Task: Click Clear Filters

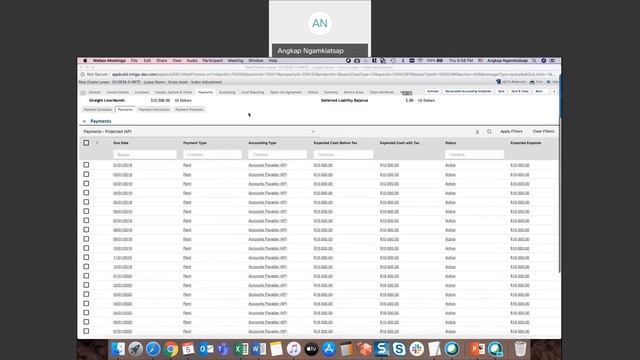Action: click(543, 131)
